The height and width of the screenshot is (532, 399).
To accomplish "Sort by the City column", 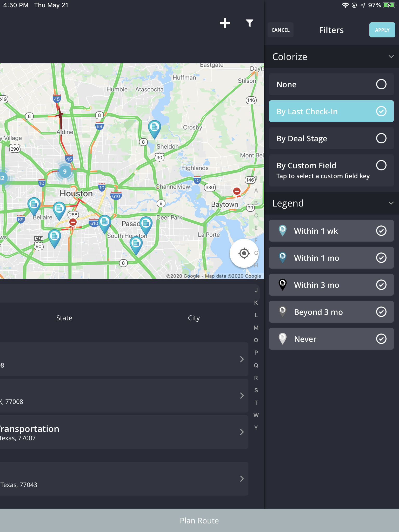I will [x=194, y=318].
